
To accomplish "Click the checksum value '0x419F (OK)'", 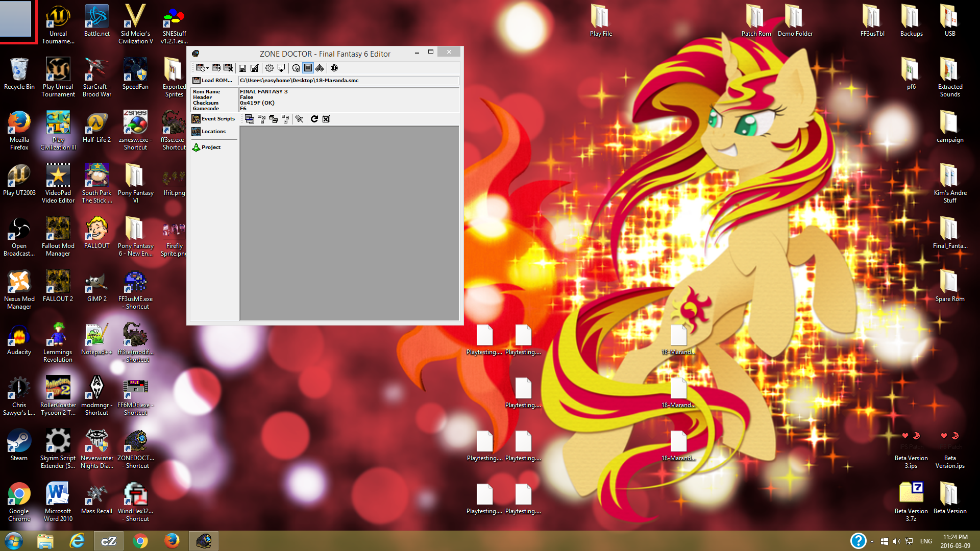I will pyautogui.click(x=257, y=103).
